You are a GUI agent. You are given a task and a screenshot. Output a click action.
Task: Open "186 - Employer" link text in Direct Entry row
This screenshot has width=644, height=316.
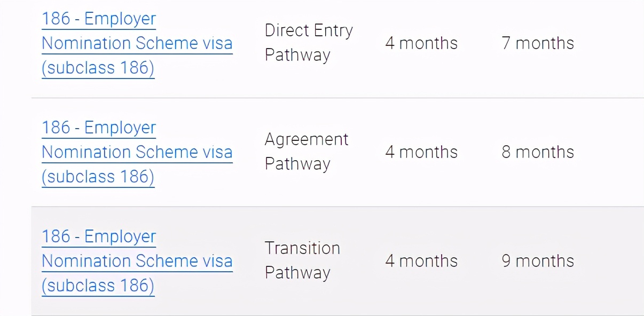99,19
